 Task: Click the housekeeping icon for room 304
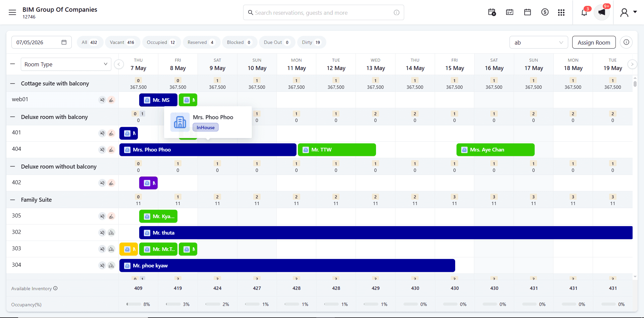click(111, 265)
